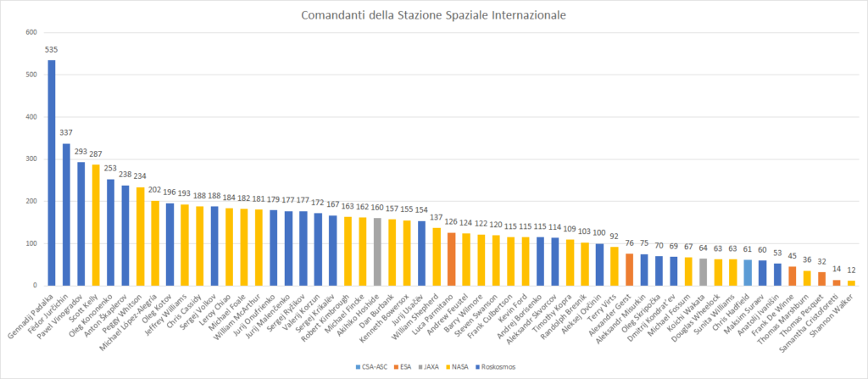Screen dimensions: 868x379
Task: Select the orange Luca Parmitano bar
Action: coord(451,259)
